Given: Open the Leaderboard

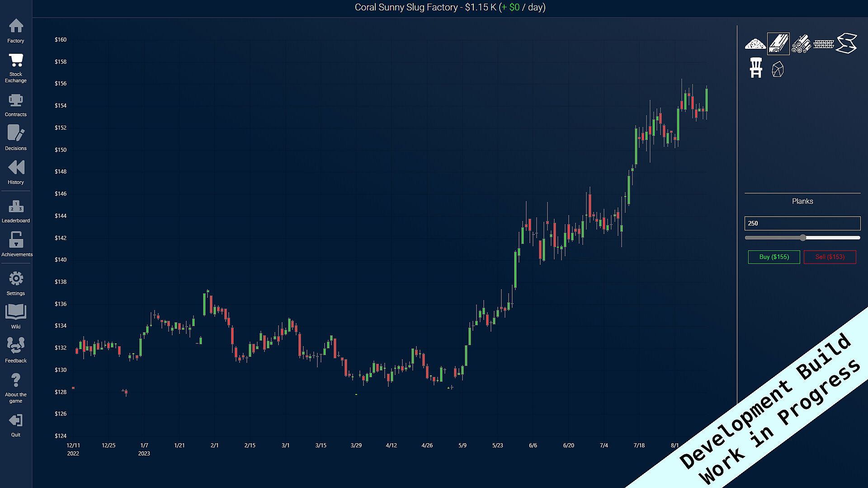Looking at the screenshot, I should [x=16, y=211].
